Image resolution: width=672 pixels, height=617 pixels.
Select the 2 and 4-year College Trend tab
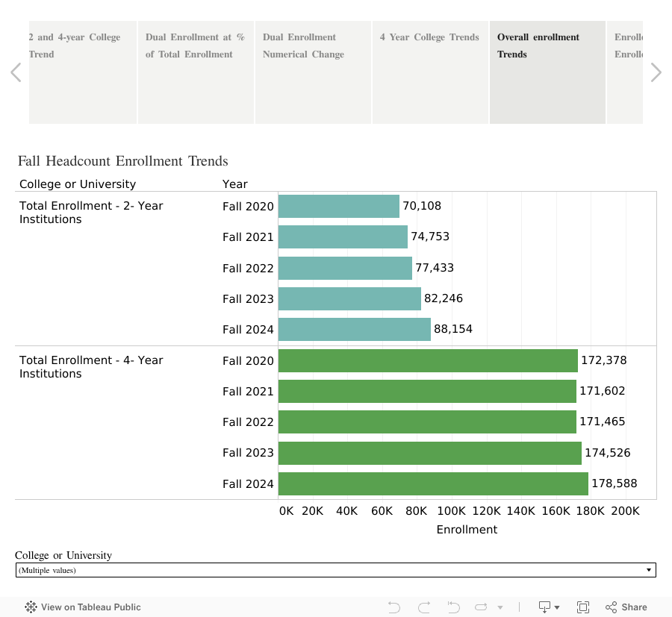pyautogui.click(x=82, y=72)
